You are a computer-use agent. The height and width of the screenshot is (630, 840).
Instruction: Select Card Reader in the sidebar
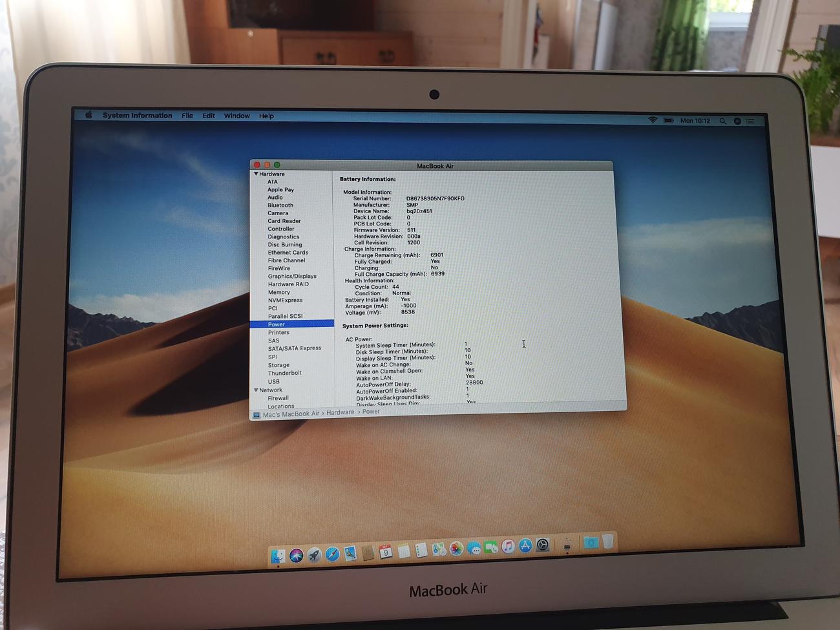(x=284, y=221)
